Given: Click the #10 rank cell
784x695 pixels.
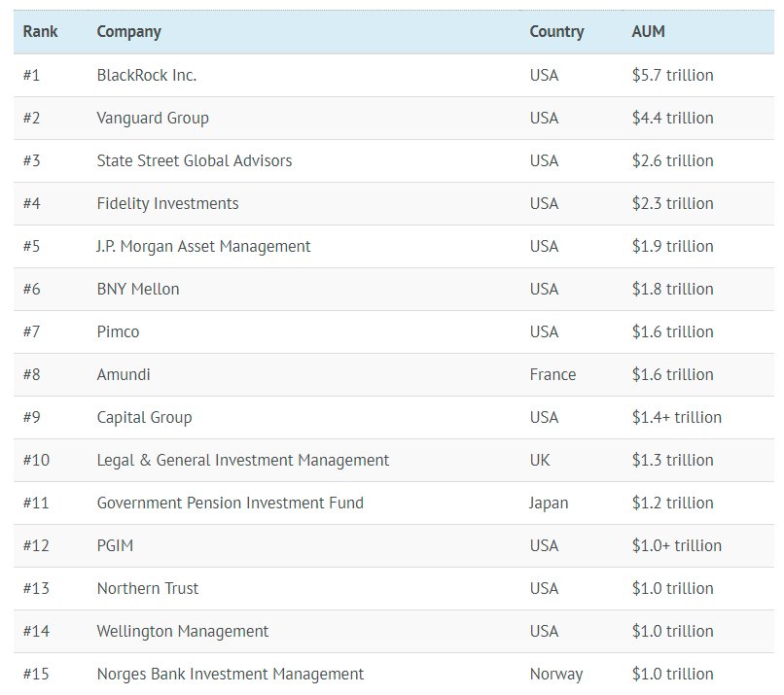Looking at the screenshot, I should 36,460.
